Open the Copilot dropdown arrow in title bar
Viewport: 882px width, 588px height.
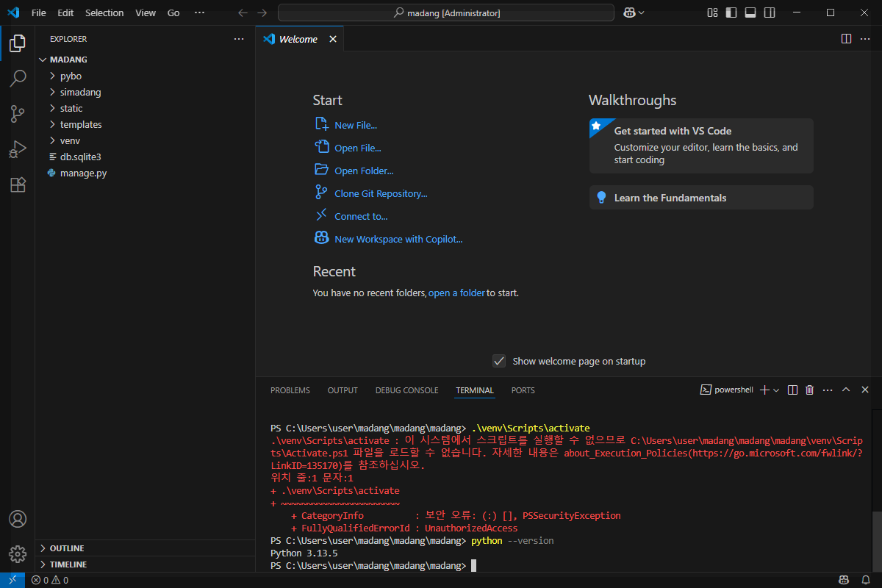642,12
